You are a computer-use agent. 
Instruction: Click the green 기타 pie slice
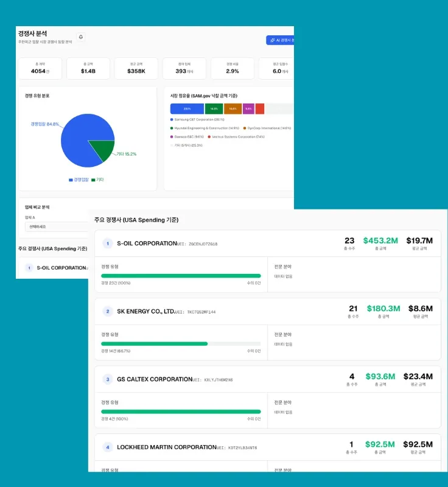[105, 149]
